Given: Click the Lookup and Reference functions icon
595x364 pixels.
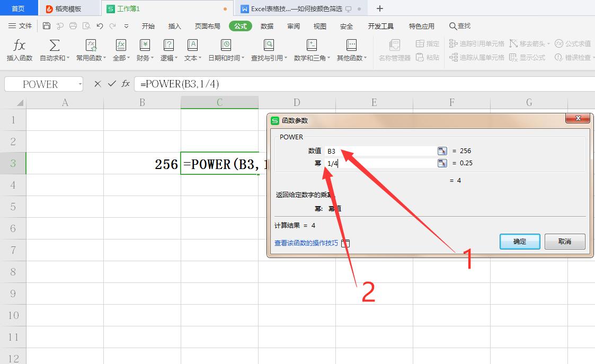Looking at the screenshot, I should pyautogui.click(x=268, y=45).
